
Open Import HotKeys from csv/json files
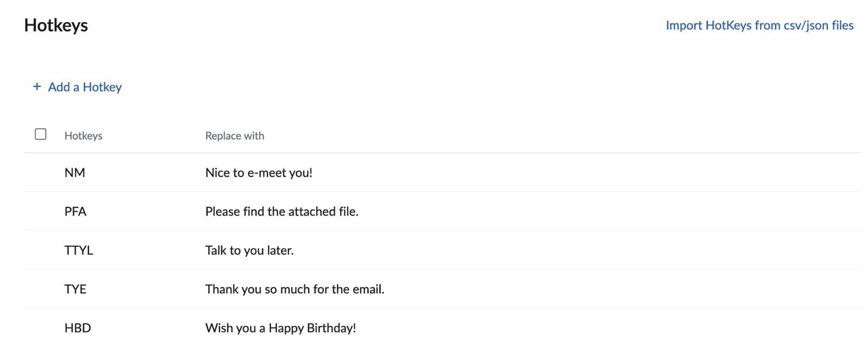coord(759,25)
